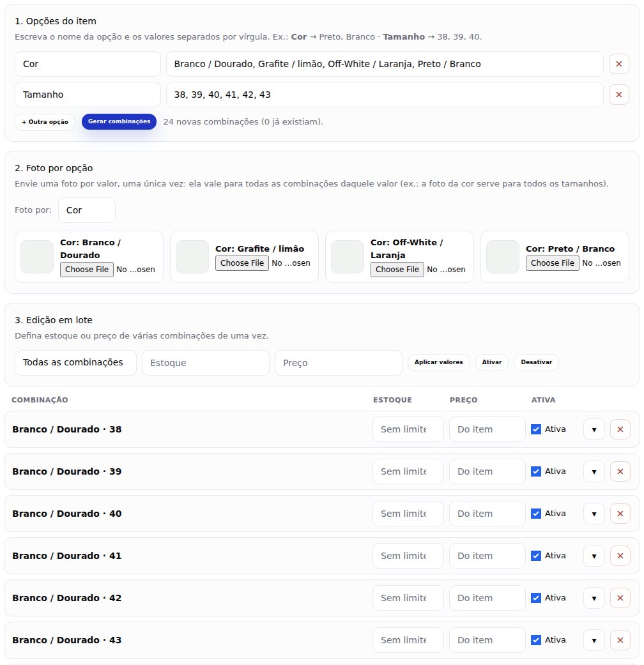Uncheck Ativa for Branco / Dourado · 42
The image size is (644, 665).
point(536,598)
